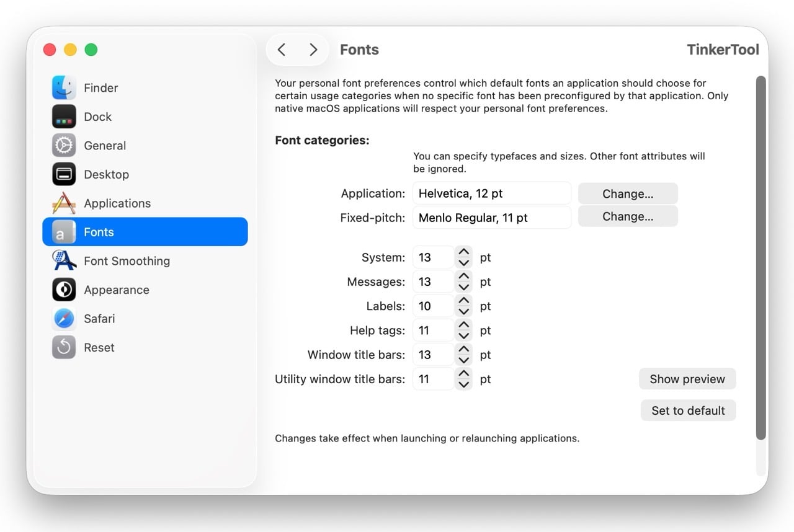
Task: Select the Dock pane icon
Action: point(64,117)
